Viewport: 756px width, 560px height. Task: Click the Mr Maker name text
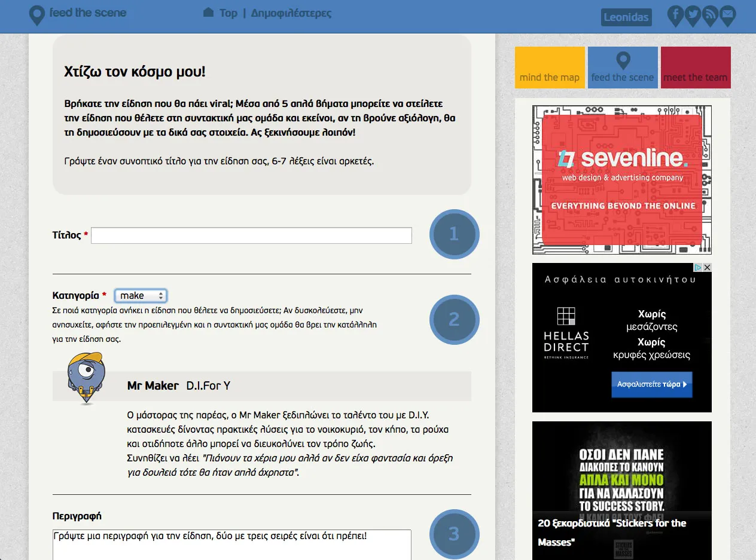(x=153, y=385)
